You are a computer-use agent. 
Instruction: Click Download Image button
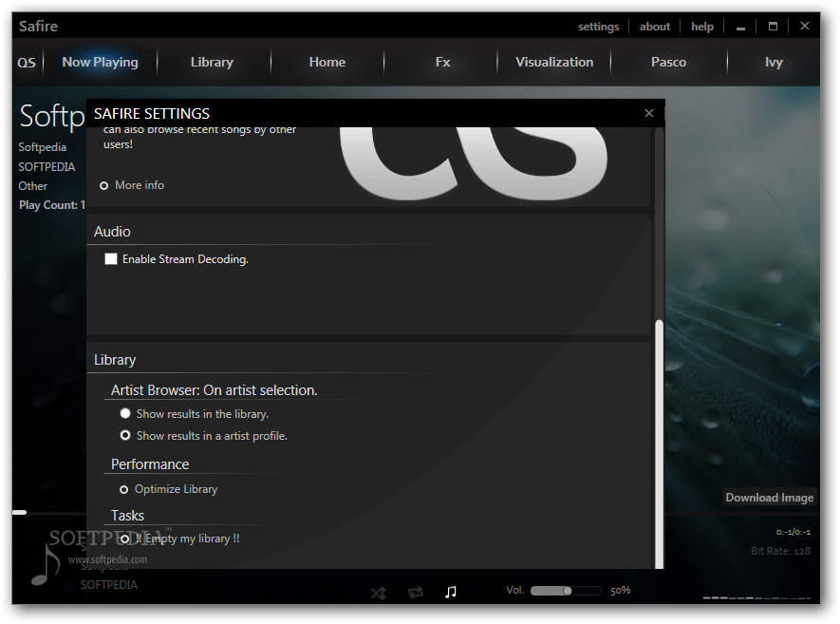click(769, 498)
